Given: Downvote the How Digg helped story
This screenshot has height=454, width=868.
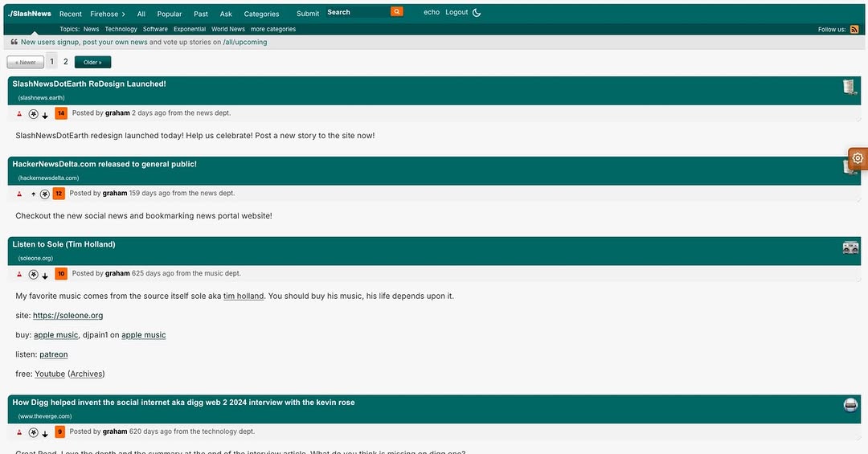Looking at the screenshot, I should pos(45,434).
